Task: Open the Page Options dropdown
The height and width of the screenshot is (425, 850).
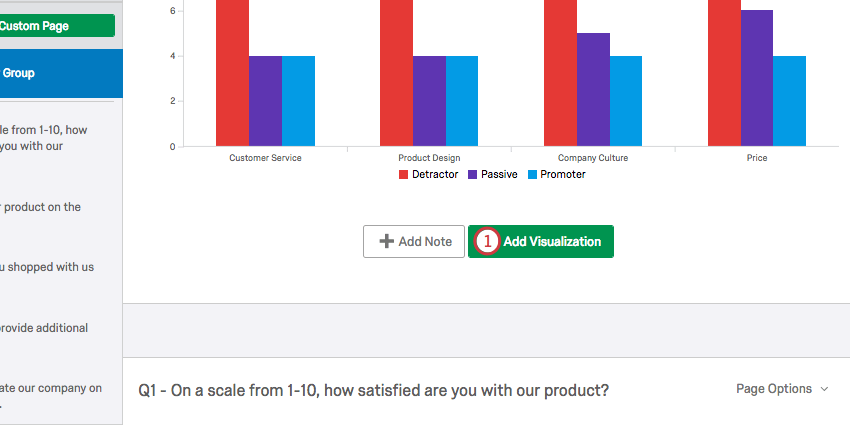Action: coord(782,389)
